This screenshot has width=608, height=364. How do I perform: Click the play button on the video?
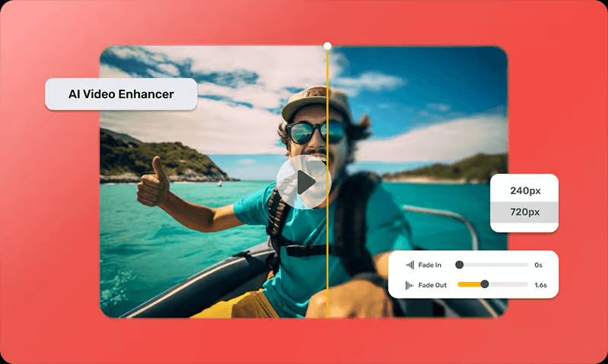(304, 182)
